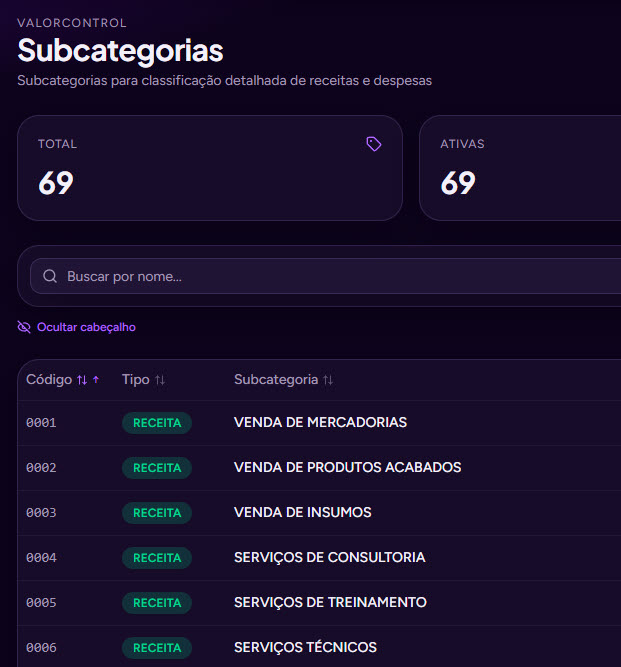Select the code cell 0003
Viewport: 621px width, 667px height.
pos(41,513)
